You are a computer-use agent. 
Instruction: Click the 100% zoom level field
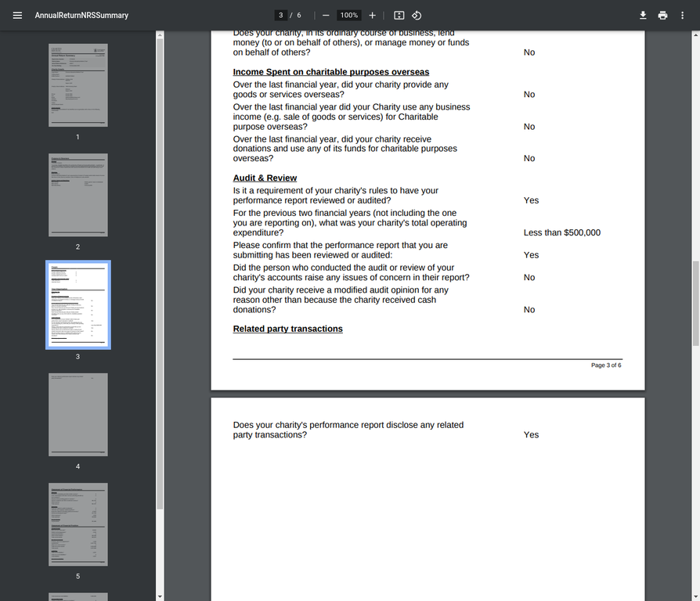coord(349,16)
